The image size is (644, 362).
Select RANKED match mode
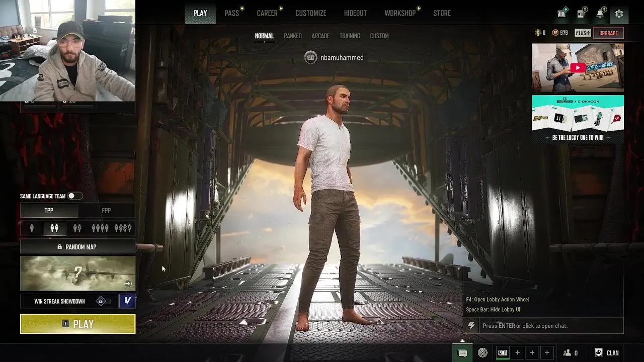coord(293,36)
